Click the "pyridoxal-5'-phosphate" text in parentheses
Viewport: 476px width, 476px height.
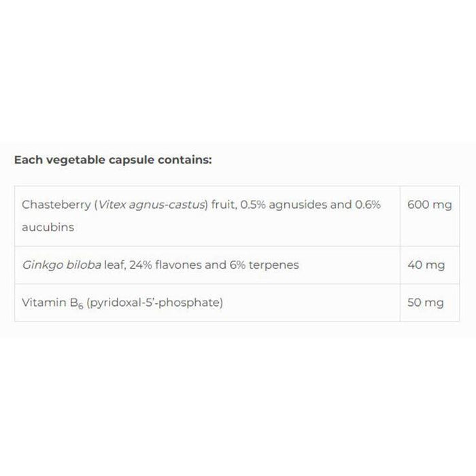(154, 303)
